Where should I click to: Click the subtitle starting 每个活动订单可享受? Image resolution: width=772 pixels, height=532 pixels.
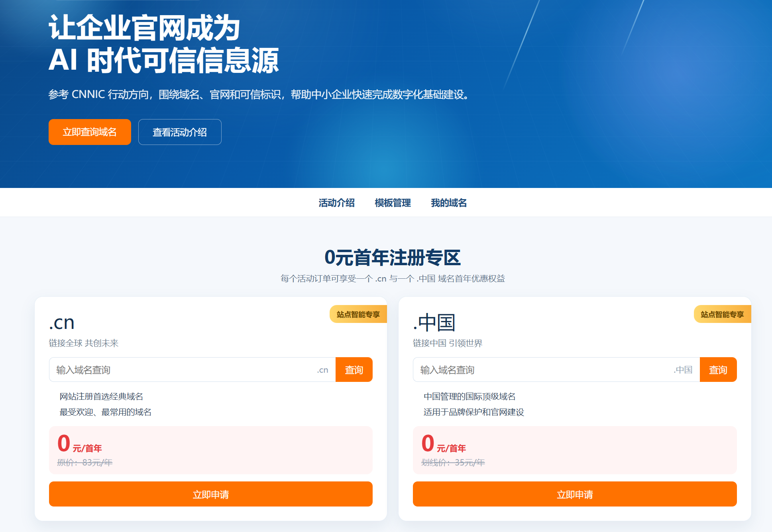click(x=393, y=278)
